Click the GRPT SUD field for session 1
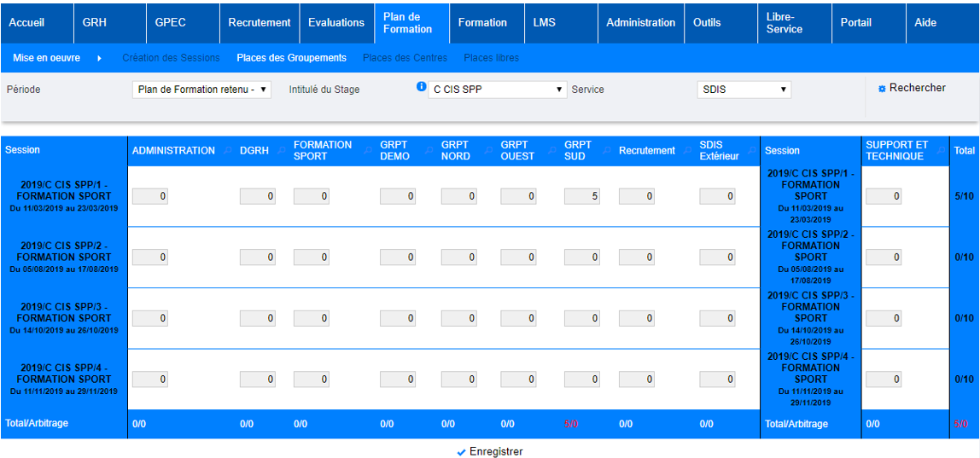The image size is (980, 458). 581,197
